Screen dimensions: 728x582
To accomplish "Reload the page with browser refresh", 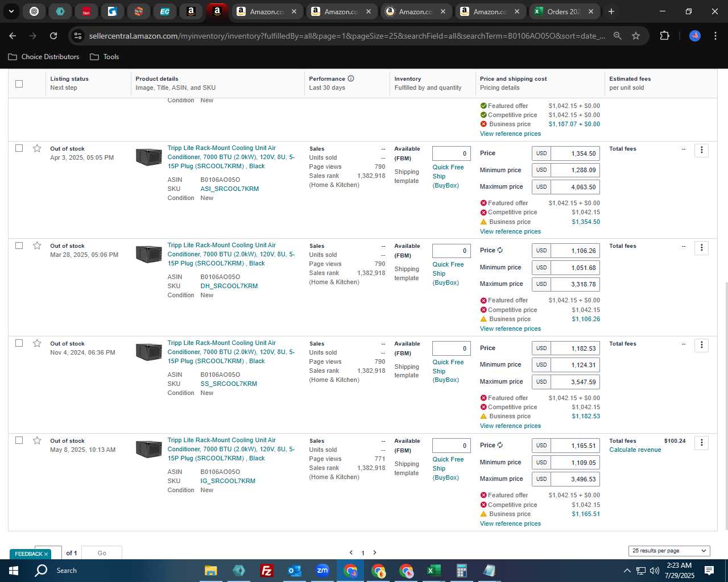I will tap(53, 36).
